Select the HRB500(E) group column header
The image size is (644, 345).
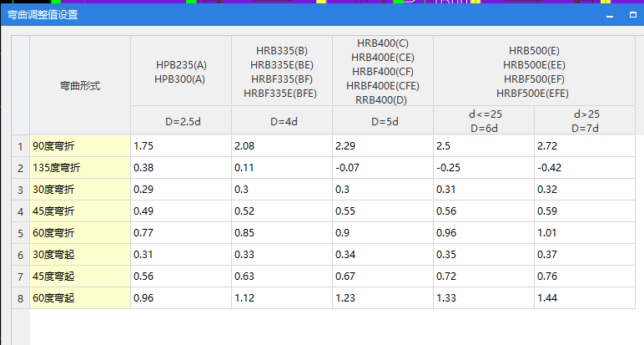[x=535, y=71]
